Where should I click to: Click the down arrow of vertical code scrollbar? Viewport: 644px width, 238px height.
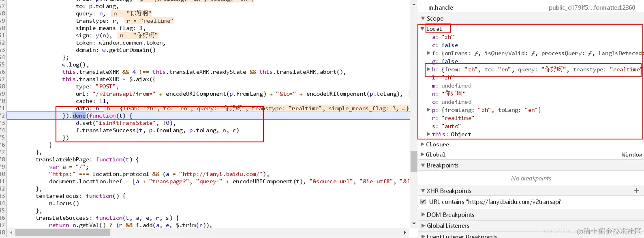coord(414,223)
